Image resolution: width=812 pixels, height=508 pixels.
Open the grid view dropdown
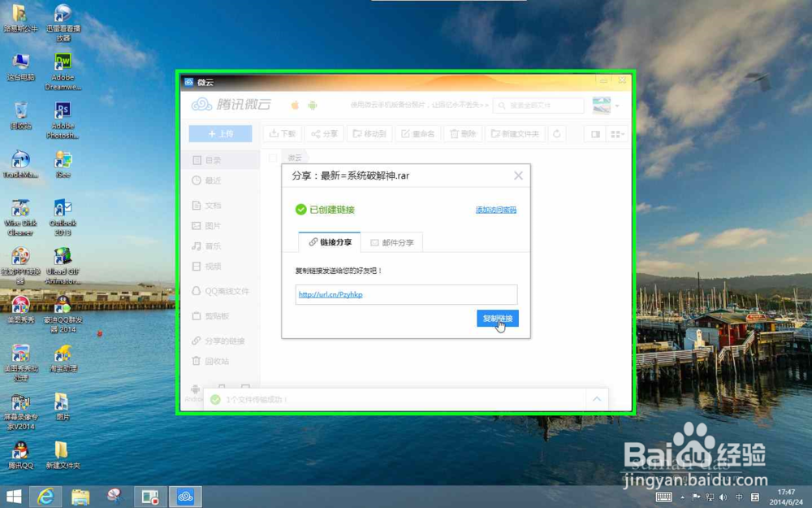tap(615, 133)
